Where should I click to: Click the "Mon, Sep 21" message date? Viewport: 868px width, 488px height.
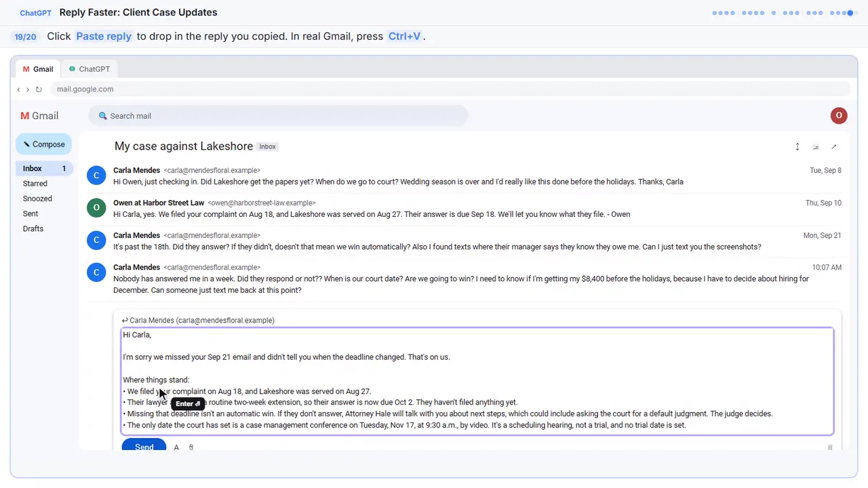point(823,236)
